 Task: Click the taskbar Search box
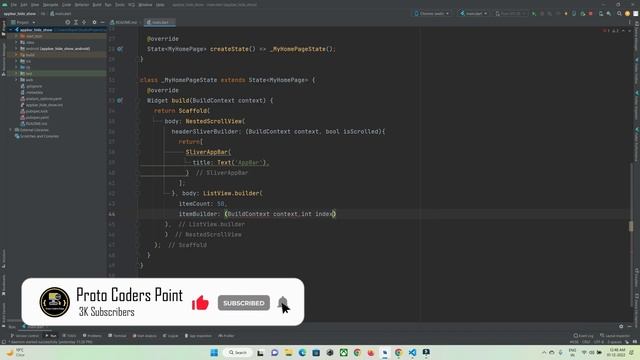[238, 353]
